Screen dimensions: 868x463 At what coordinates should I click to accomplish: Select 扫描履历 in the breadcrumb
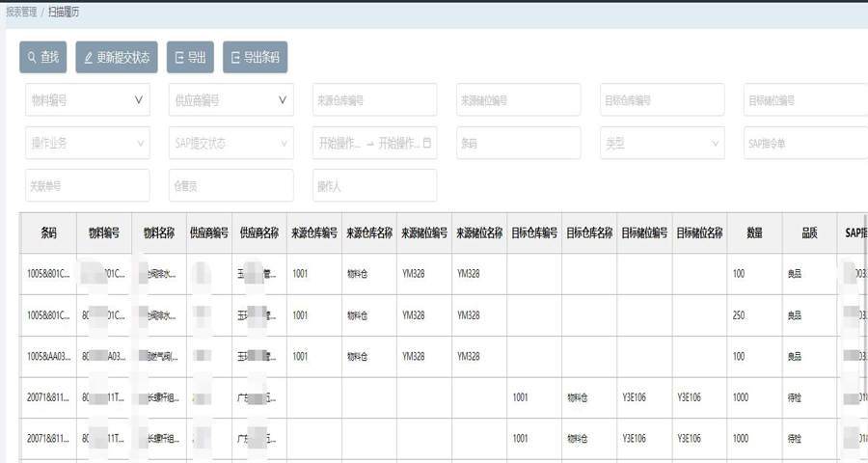coord(65,12)
